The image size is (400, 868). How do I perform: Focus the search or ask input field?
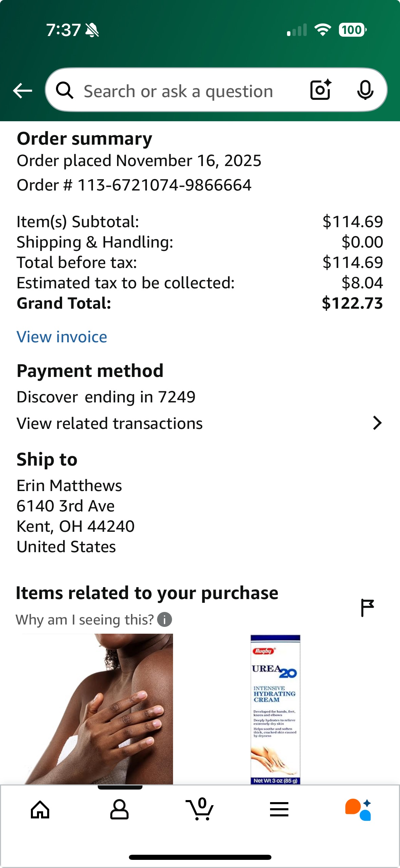(178, 91)
